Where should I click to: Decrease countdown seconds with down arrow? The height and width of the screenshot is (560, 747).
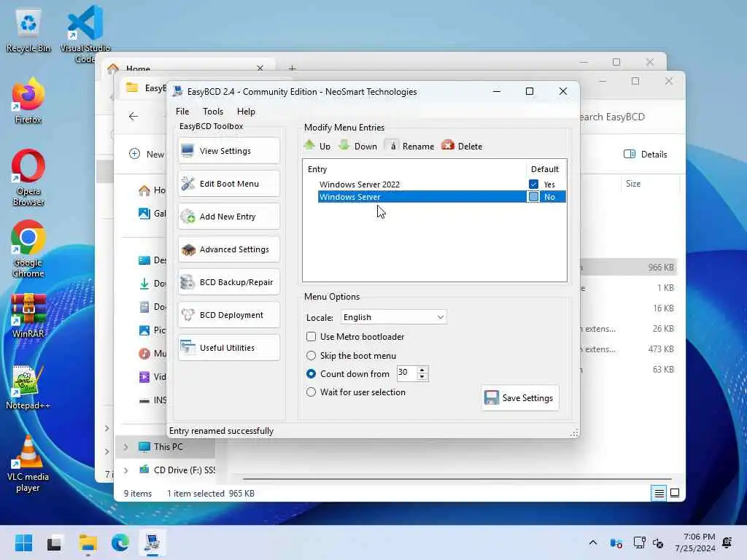pos(422,377)
